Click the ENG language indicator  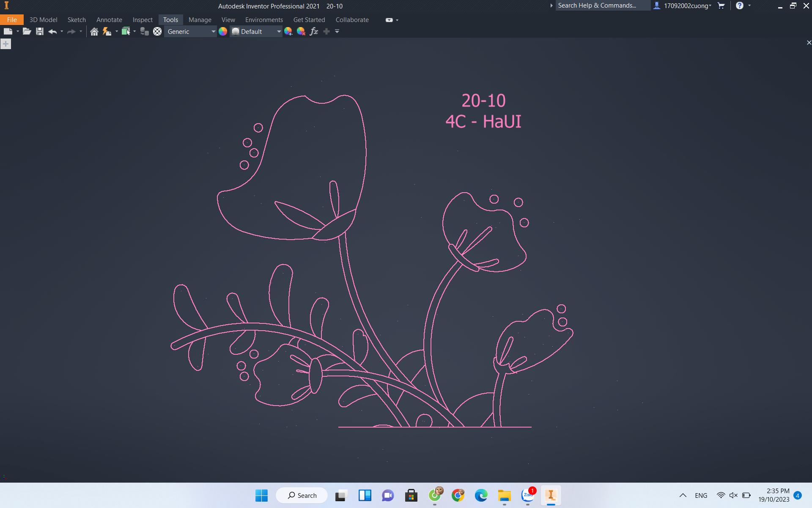point(701,495)
